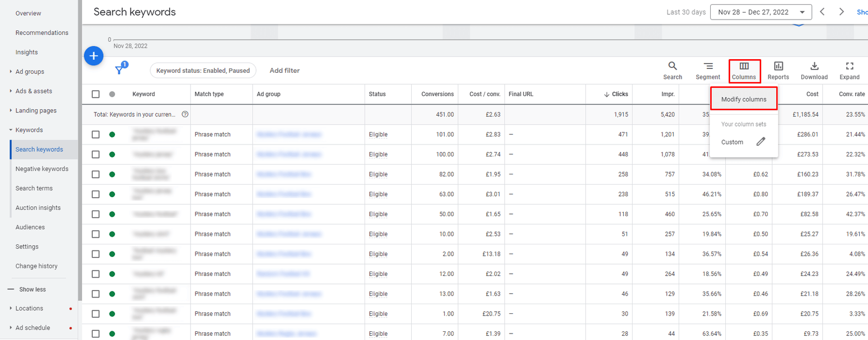
Task: Tick checkbox for the 101.00 conversions row
Action: 95,134
